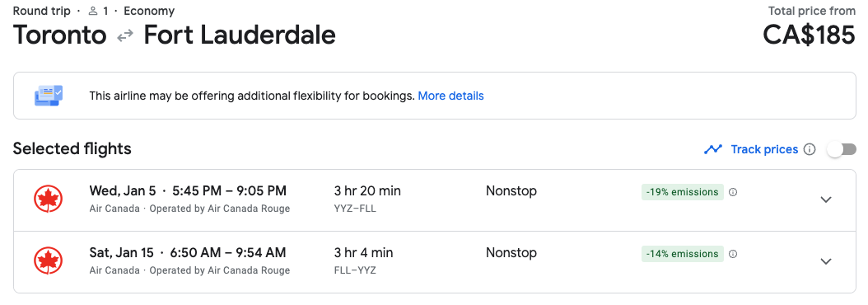Enable the Track prices toggle
This screenshot has height=305, width=868.
(x=842, y=149)
